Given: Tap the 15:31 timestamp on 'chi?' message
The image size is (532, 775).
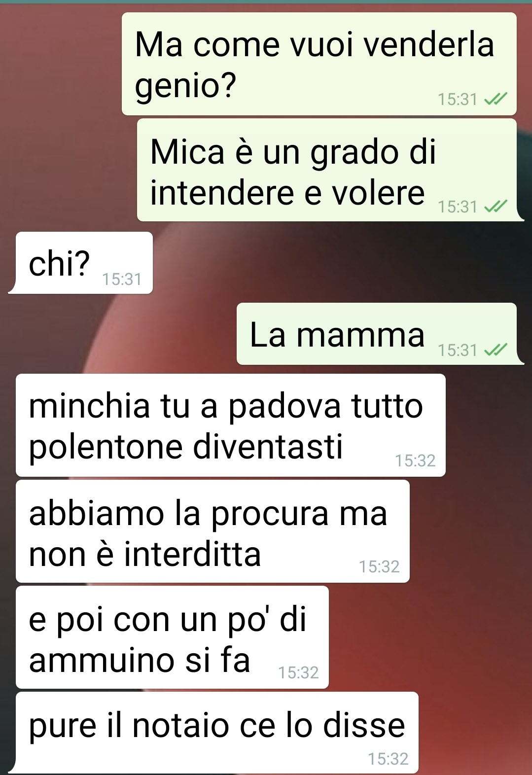Looking at the screenshot, I should pos(122,280).
